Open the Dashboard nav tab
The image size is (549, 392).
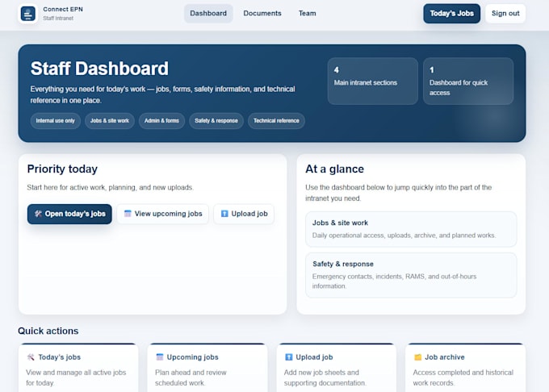(208, 13)
